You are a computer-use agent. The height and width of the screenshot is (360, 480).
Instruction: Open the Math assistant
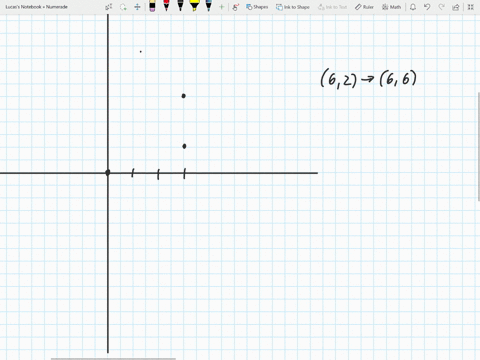[391, 7]
